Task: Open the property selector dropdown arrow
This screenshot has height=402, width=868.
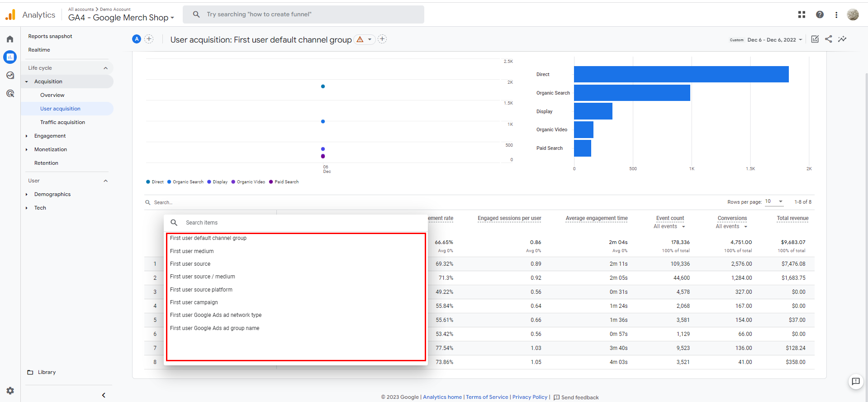Action: 172,18
